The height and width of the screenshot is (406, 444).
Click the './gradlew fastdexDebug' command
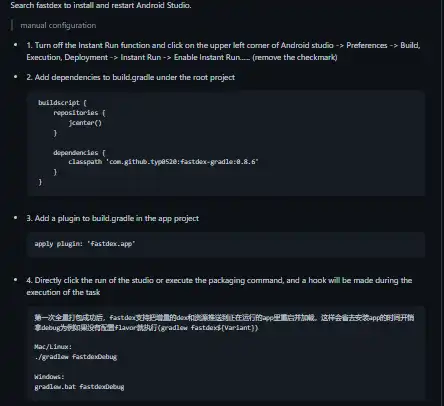pos(76,357)
